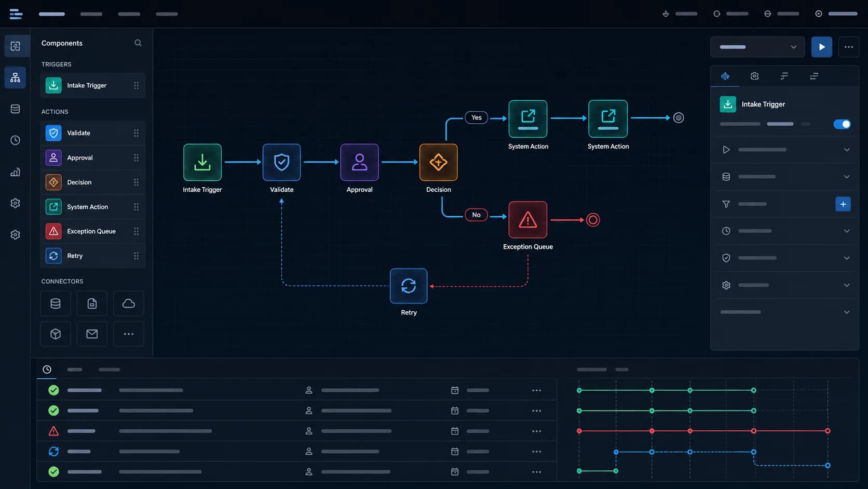Toggle the Intake Trigger enabled switch
Image resolution: width=868 pixels, height=489 pixels.
pos(842,124)
